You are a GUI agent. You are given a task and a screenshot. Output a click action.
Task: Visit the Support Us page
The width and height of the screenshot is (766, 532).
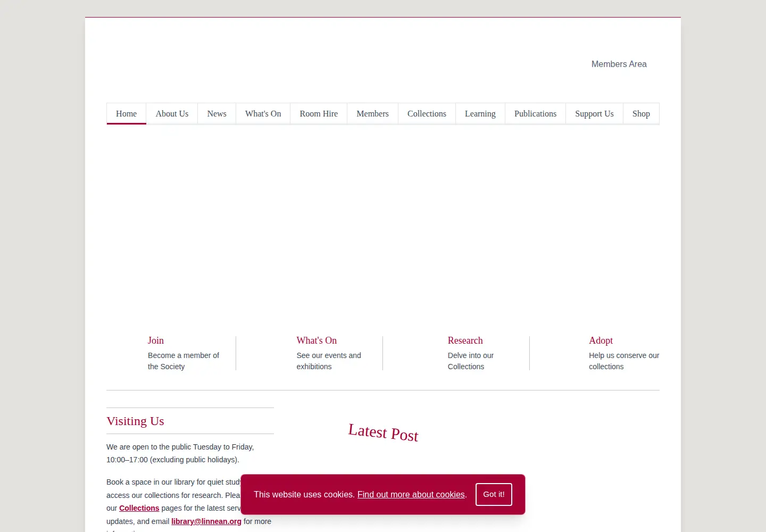[594, 114]
